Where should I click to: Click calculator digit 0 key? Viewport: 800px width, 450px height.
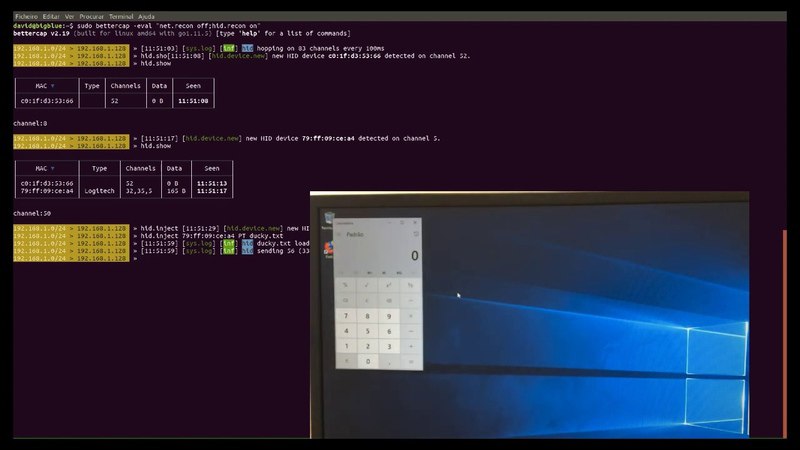367,361
